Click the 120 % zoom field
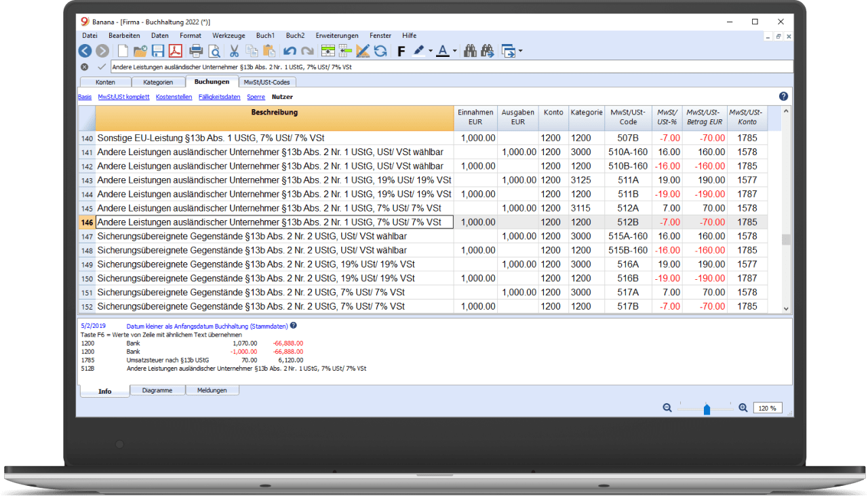Screen dimensions: 868x496 click(x=768, y=408)
